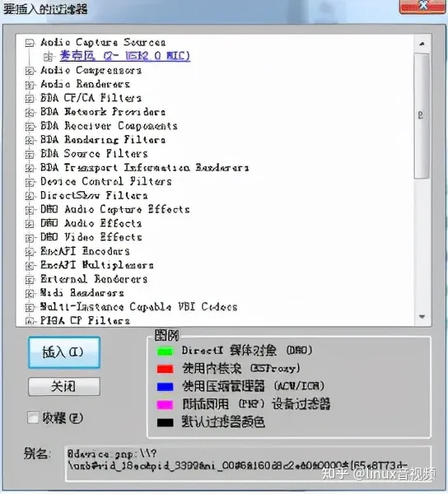The height and width of the screenshot is (494, 448).
Task: Select the 麦克风 (2- USB2.0 MIC) filter
Action: click(124, 56)
